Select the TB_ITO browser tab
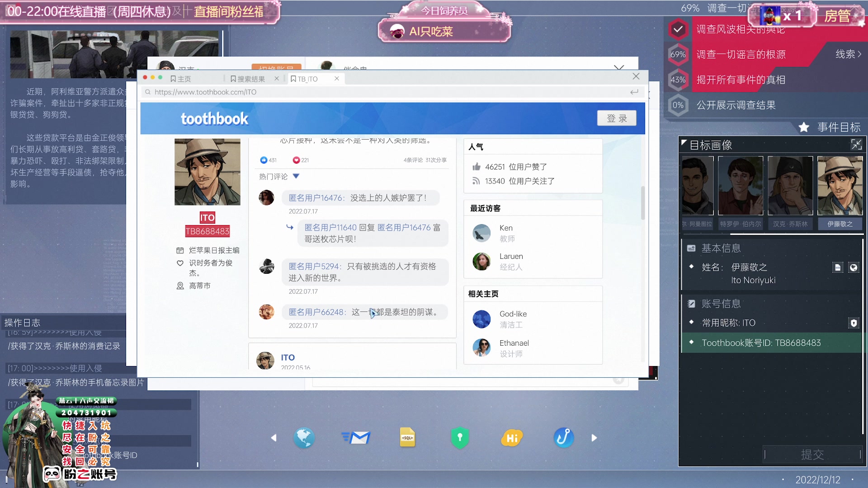Image resolution: width=868 pixels, height=488 pixels. click(x=305, y=79)
